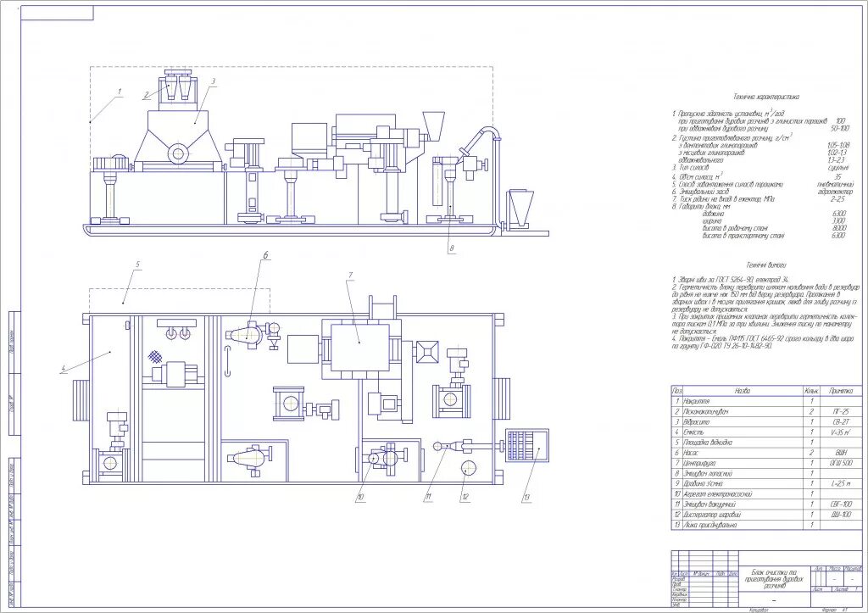This screenshot has height=613, width=868.
Task: Click note value 'ПГ-25'
Action: [841, 411]
